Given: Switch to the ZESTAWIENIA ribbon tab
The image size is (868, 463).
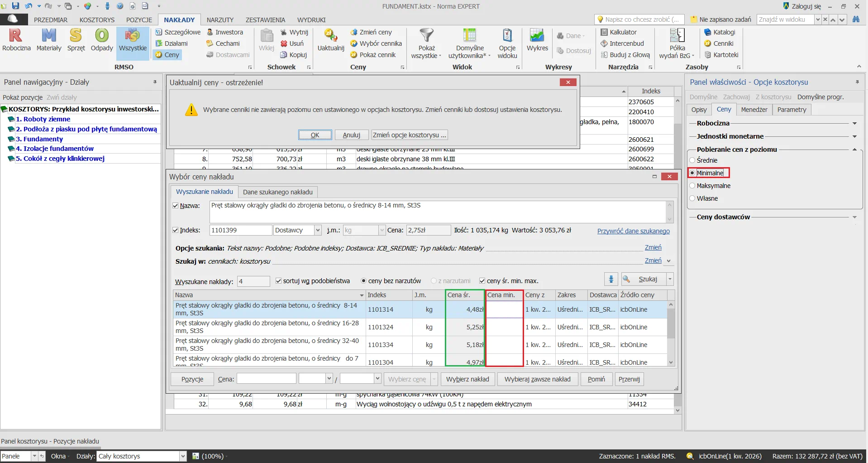Looking at the screenshot, I should point(265,20).
